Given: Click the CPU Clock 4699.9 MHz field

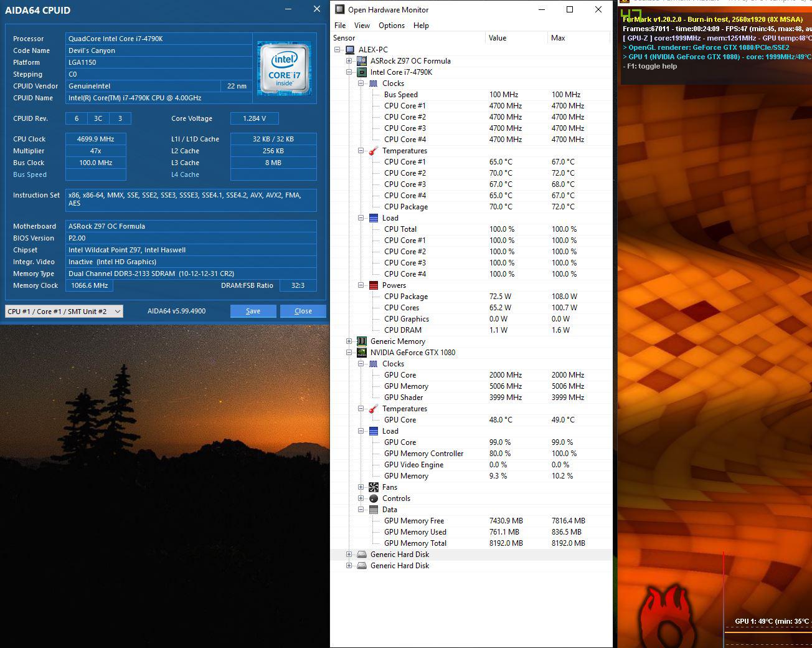Looking at the screenshot, I should tap(96, 139).
